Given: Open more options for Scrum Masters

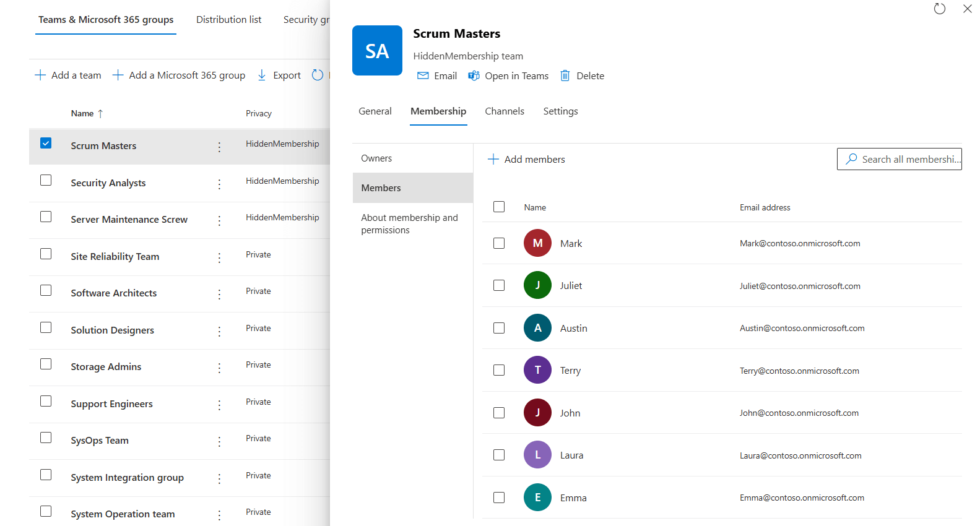Looking at the screenshot, I should tap(219, 147).
